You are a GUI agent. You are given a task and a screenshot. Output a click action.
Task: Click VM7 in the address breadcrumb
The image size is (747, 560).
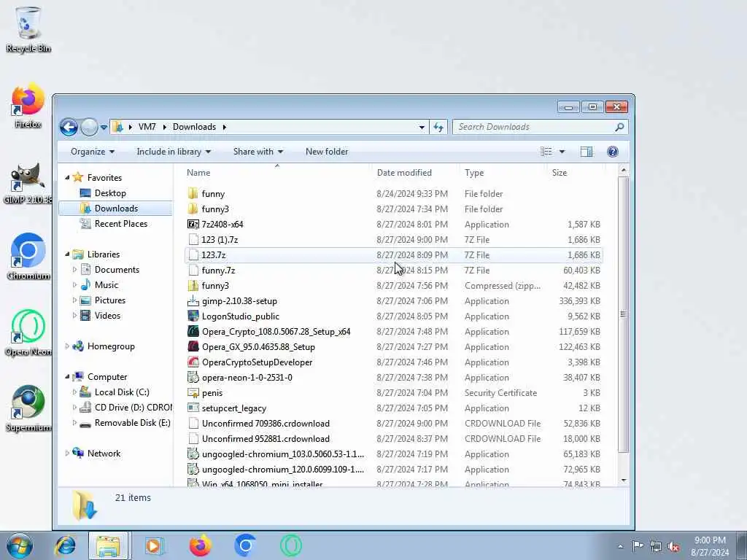pyautogui.click(x=147, y=127)
